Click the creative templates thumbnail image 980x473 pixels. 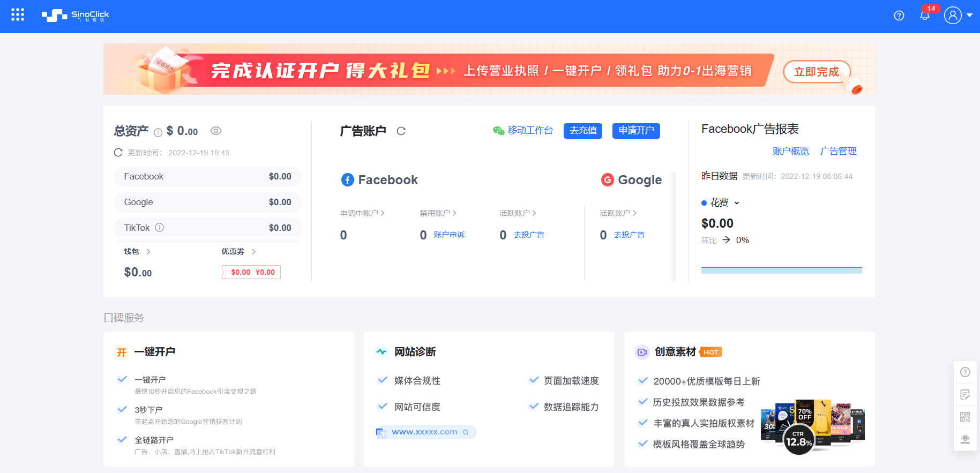pos(813,426)
